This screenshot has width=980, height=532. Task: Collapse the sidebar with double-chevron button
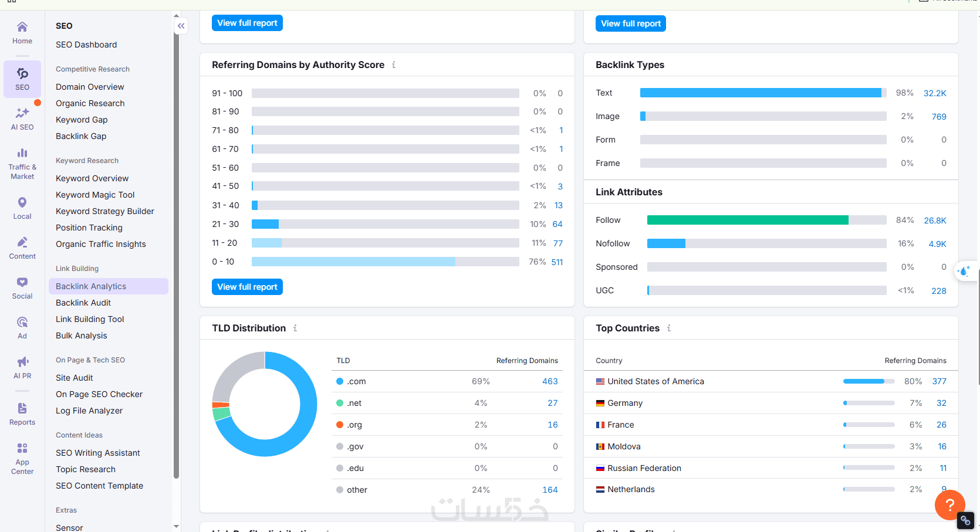click(x=181, y=26)
